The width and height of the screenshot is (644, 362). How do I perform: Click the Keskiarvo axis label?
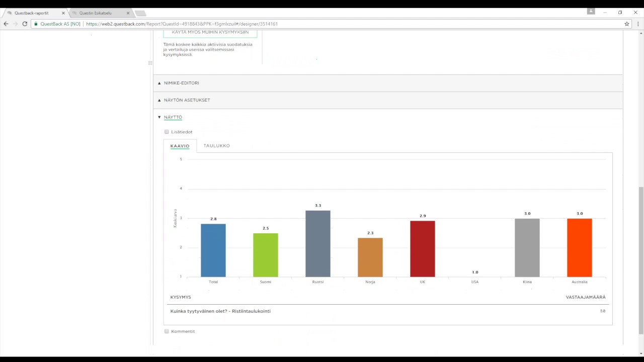point(176,218)
